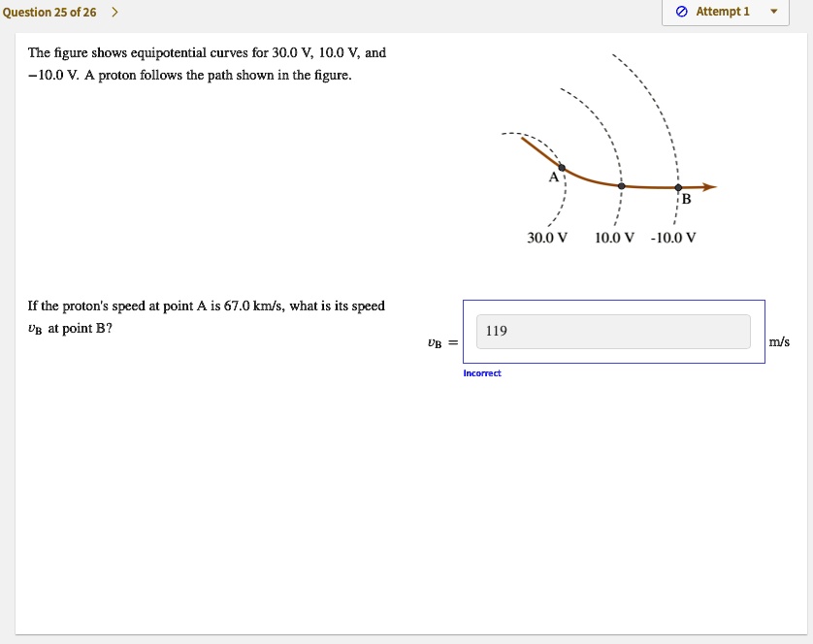Select the dot on the 10.0 V curve

621,186
